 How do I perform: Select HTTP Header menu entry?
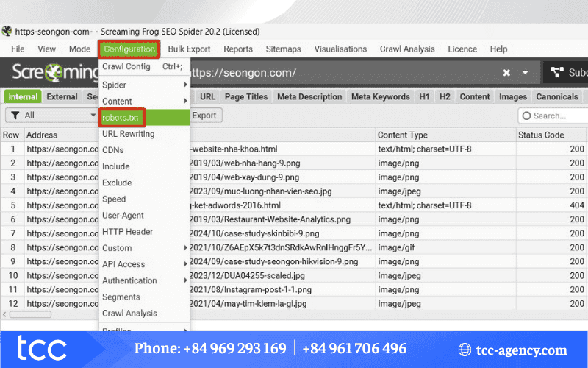click(144, 232)
